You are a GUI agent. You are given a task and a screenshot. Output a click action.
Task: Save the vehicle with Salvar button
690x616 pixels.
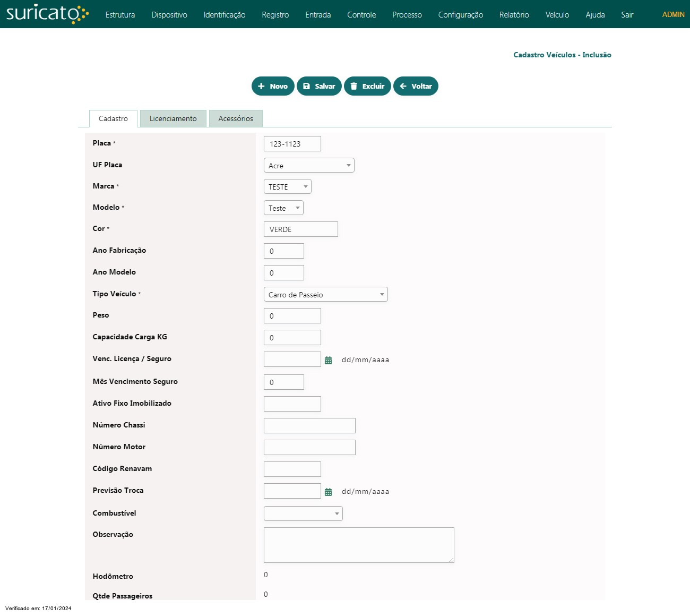point(319,86)
